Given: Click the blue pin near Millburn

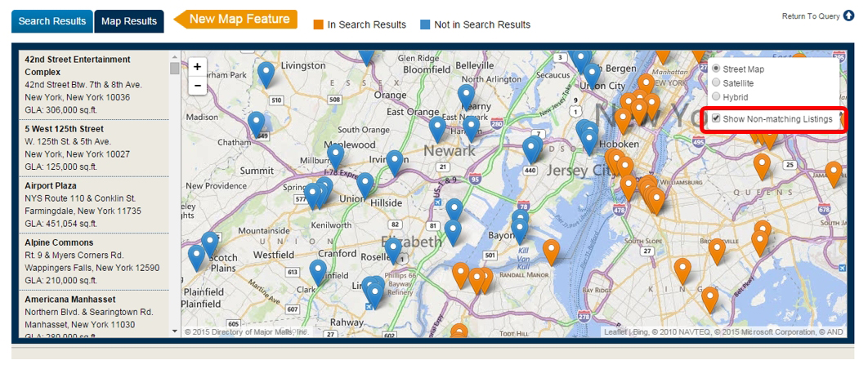Looking at the screenshot, I should 335,155.
